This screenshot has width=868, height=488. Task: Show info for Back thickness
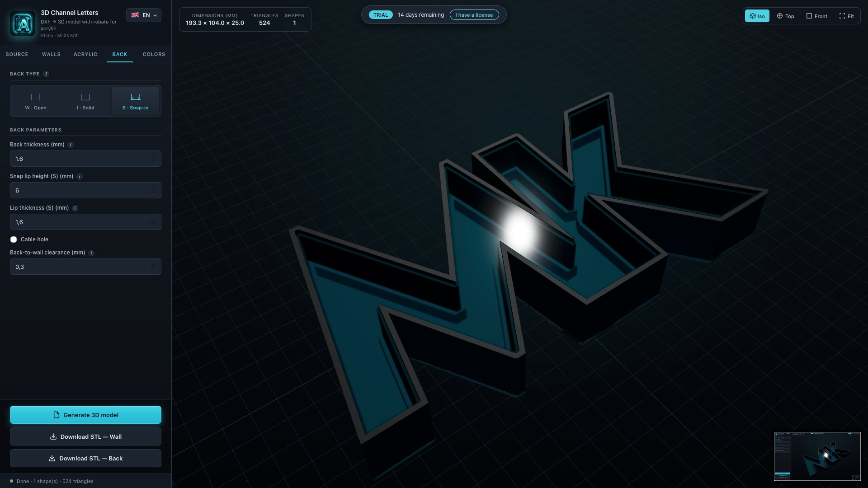(x=71, y=145)
